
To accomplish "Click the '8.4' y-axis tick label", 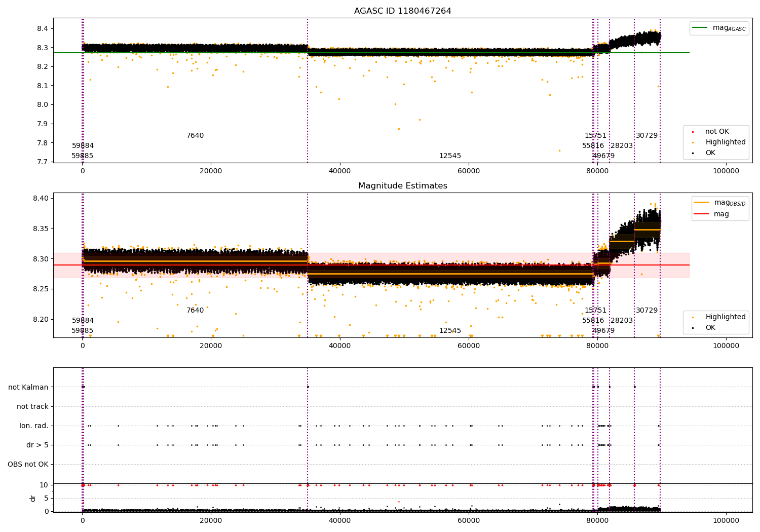I will click(43, 28).
